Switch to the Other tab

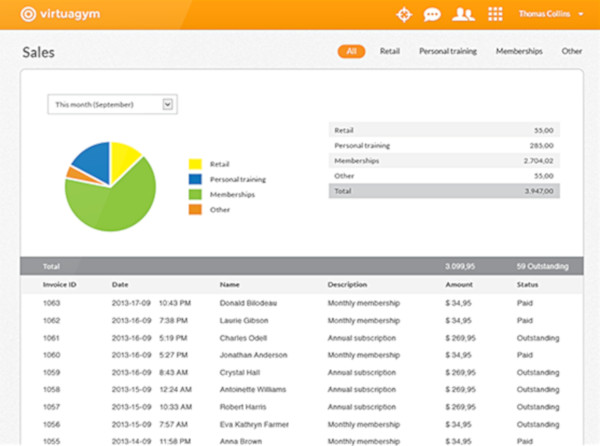(571, 51)
